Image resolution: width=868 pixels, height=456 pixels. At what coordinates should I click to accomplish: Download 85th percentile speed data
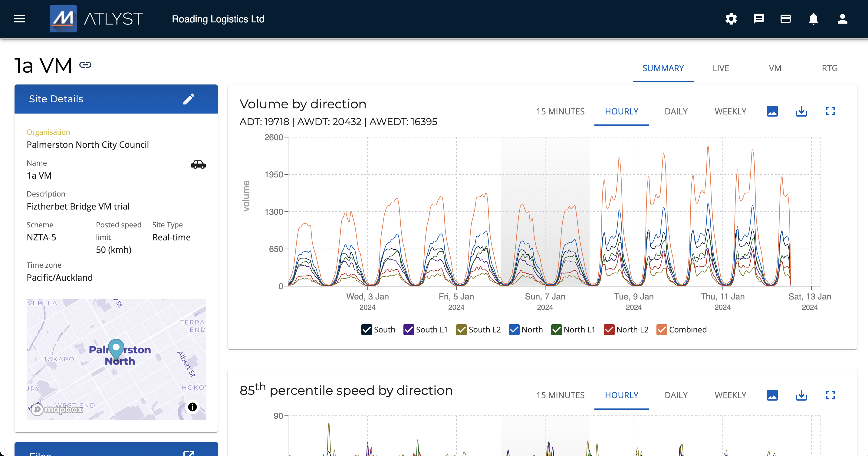click(x=801, y=395)
